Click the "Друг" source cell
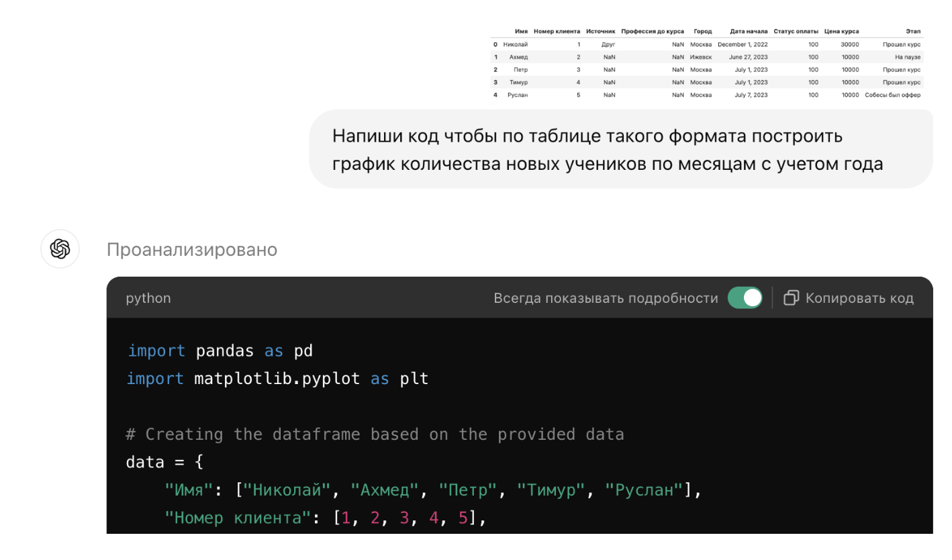 coord(608,45)
